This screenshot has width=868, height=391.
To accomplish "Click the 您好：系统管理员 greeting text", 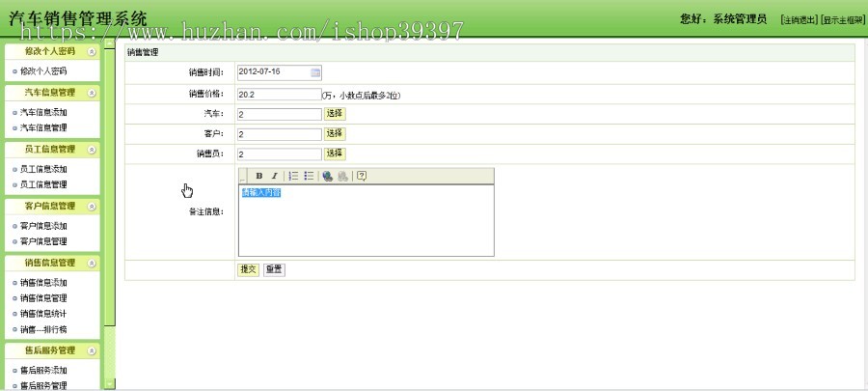I will (x=723, y=19).
